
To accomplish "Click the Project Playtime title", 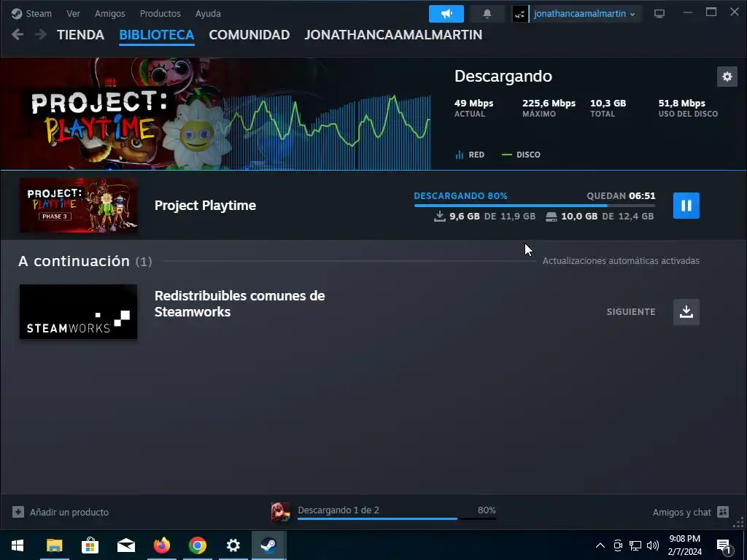I will point(205,205).
